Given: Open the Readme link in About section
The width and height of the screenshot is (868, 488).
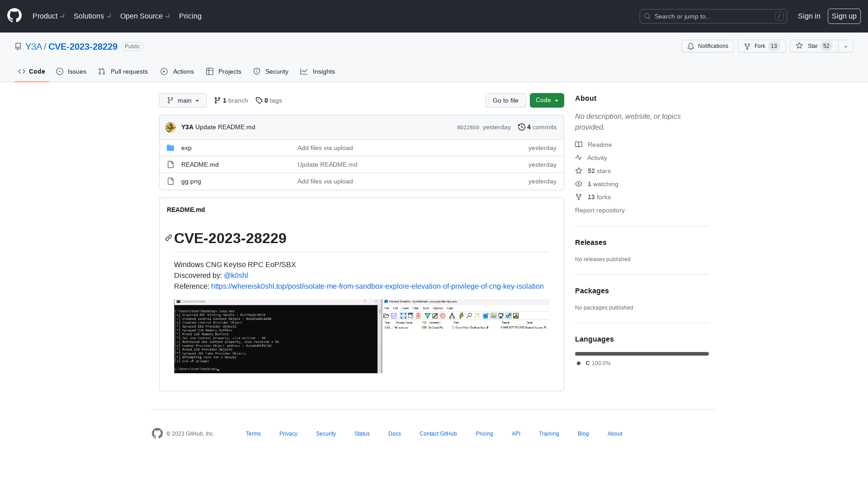Looking at the screenshot, I should click(x=600, y=145).
